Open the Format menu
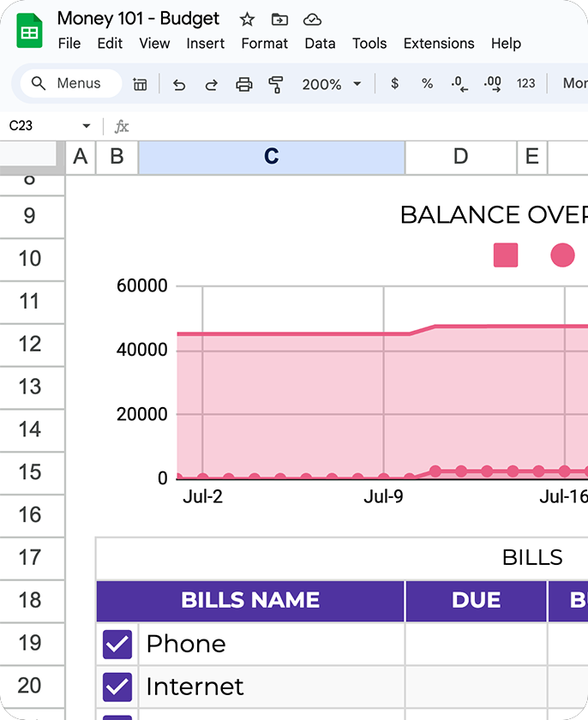The height and width of the screenshot is (720, 588). coord(264,43)
